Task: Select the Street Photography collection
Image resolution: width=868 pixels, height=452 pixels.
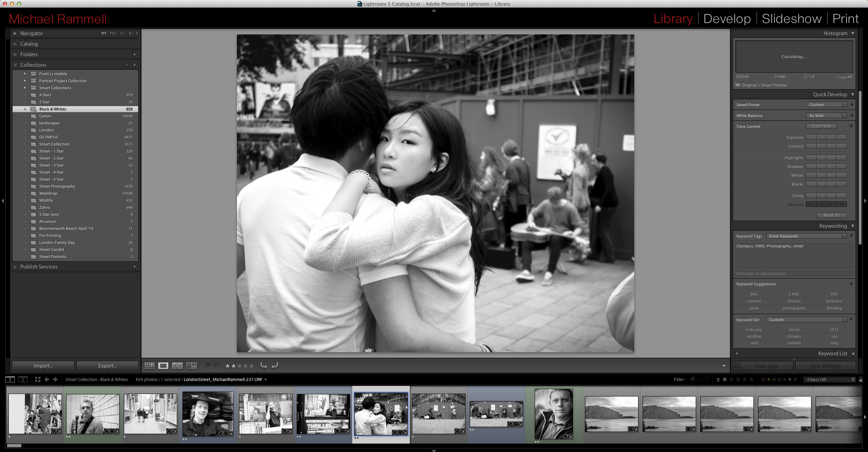Action: pyautogui.click(x=57, y=186)
